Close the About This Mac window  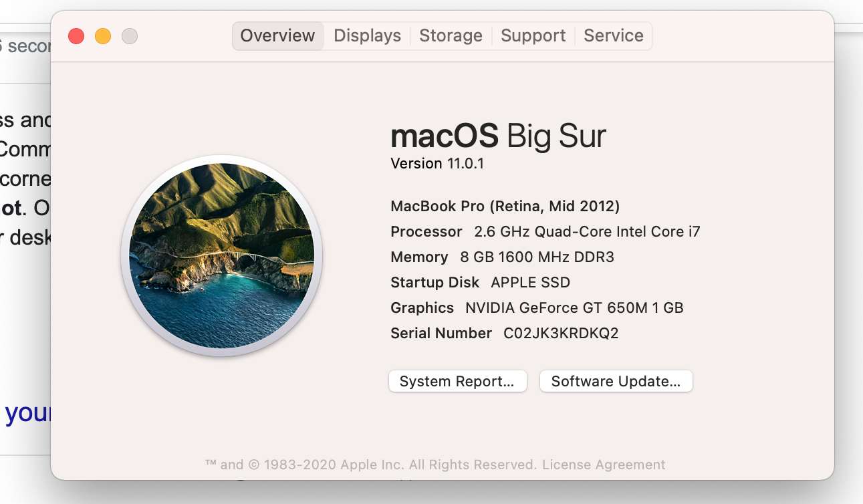(x=76, y=36)
